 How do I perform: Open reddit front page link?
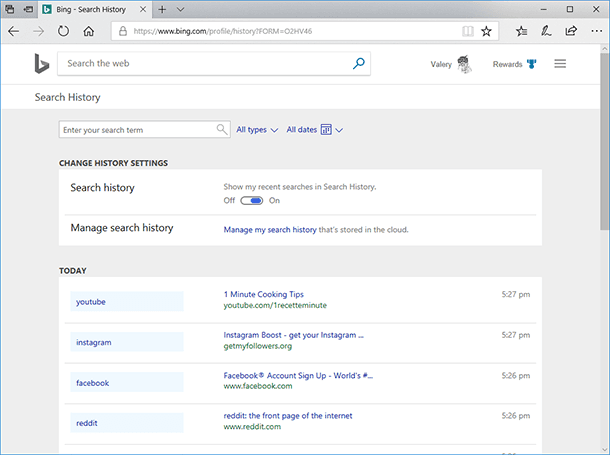288,416
